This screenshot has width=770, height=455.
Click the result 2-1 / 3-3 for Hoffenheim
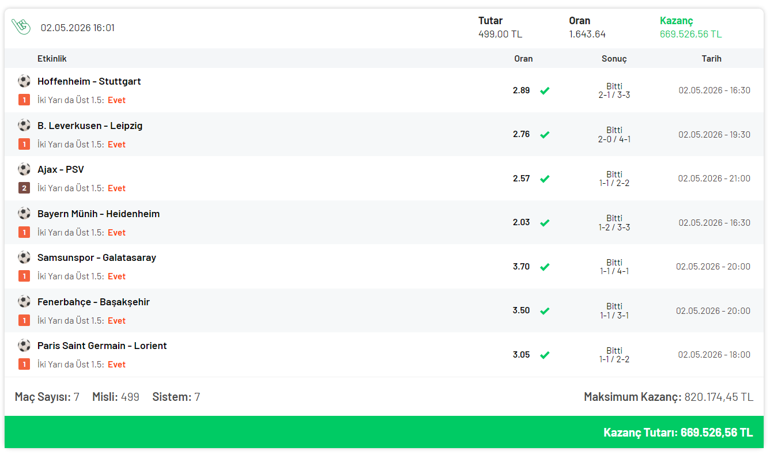click(614, 95)
